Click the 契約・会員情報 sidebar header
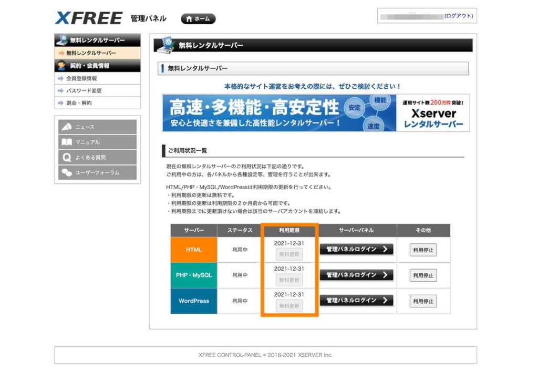This screenshot has width=538, height=392. click(x=97, y=66)
